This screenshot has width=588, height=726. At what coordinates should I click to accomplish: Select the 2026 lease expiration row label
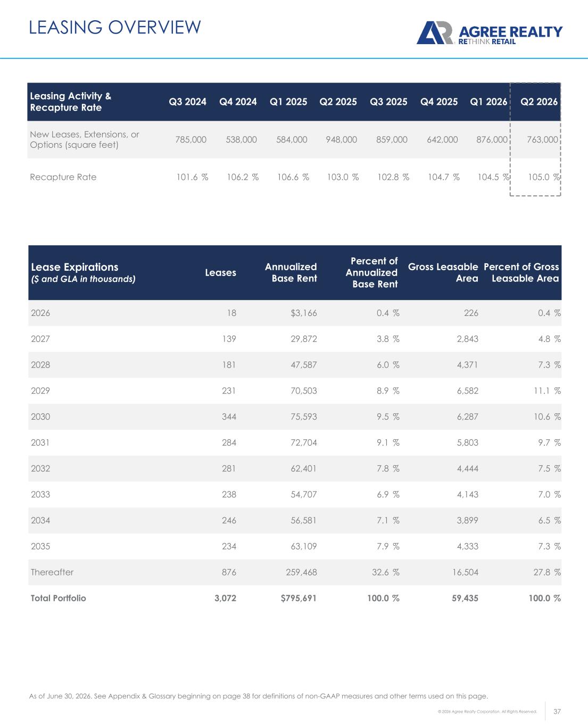click(x=40, y=313)
